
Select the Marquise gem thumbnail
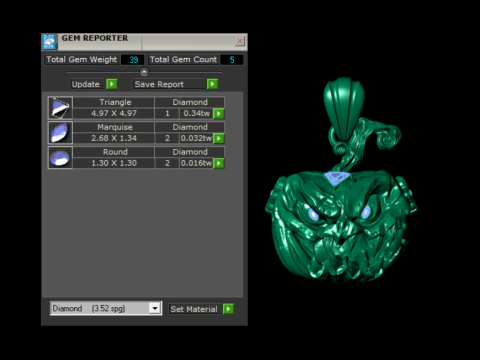tap(60, 133)
